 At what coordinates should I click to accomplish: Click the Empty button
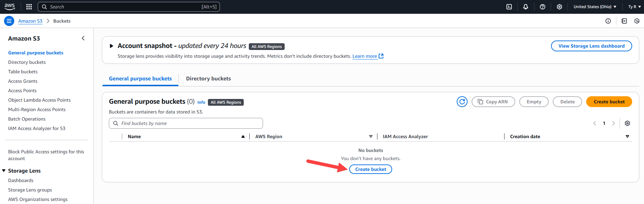click(534, 102)
